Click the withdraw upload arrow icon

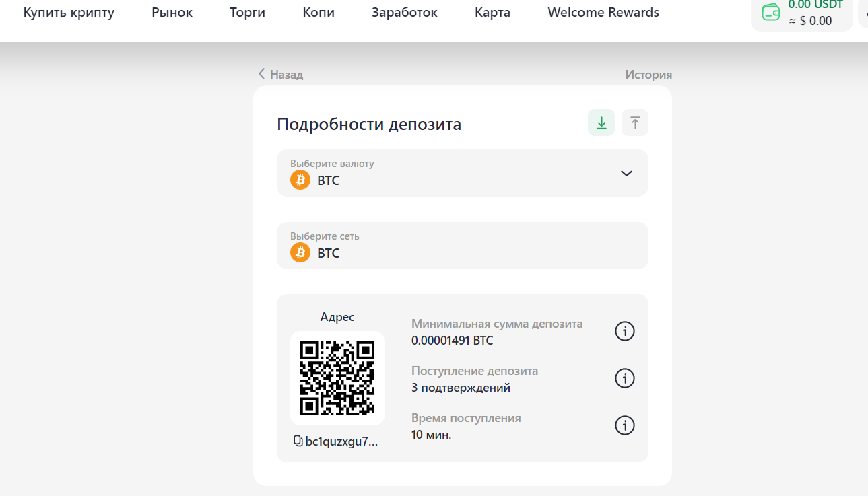pyautogui.click(x=635, y=122)
